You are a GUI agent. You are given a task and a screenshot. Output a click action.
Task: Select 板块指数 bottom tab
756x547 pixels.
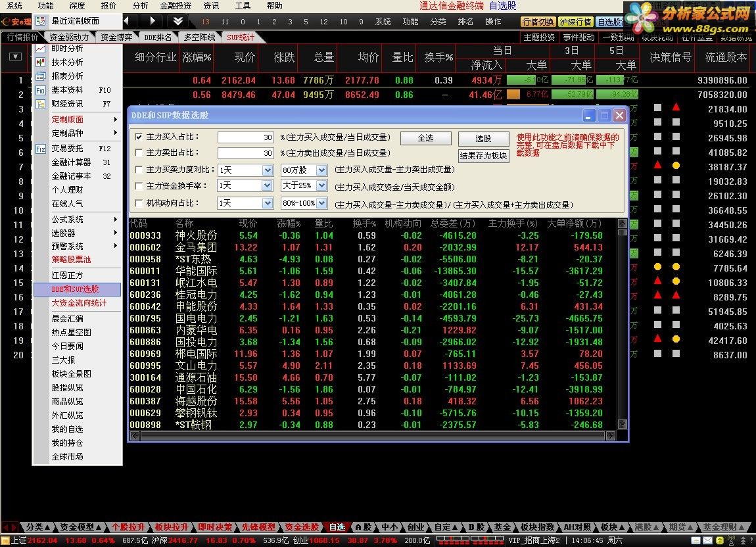537,527
